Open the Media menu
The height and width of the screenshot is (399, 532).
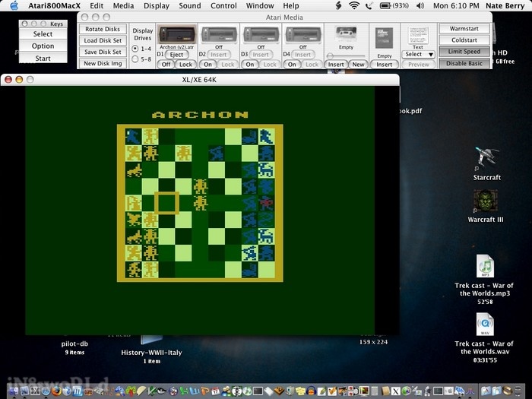point(123,5)
